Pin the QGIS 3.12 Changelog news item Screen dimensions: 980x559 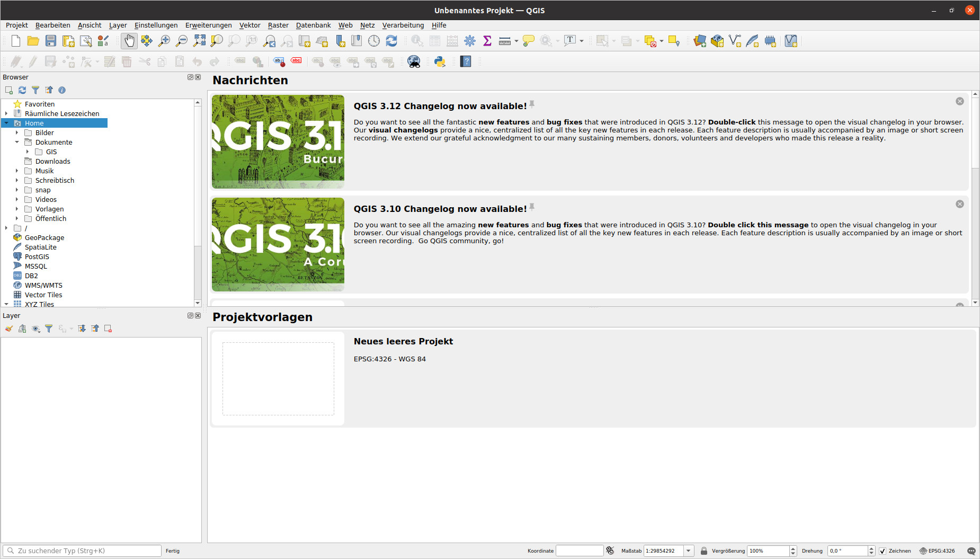tap(532, 104)
